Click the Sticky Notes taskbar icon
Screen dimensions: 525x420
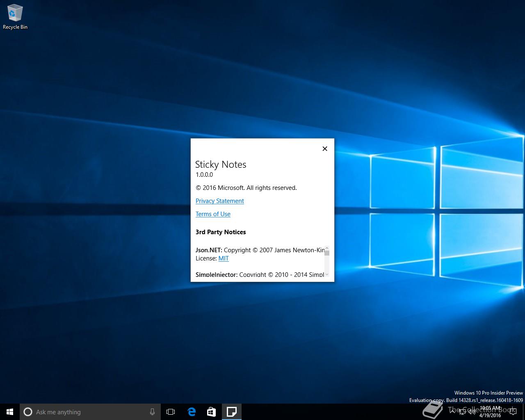tap(232, 412)
